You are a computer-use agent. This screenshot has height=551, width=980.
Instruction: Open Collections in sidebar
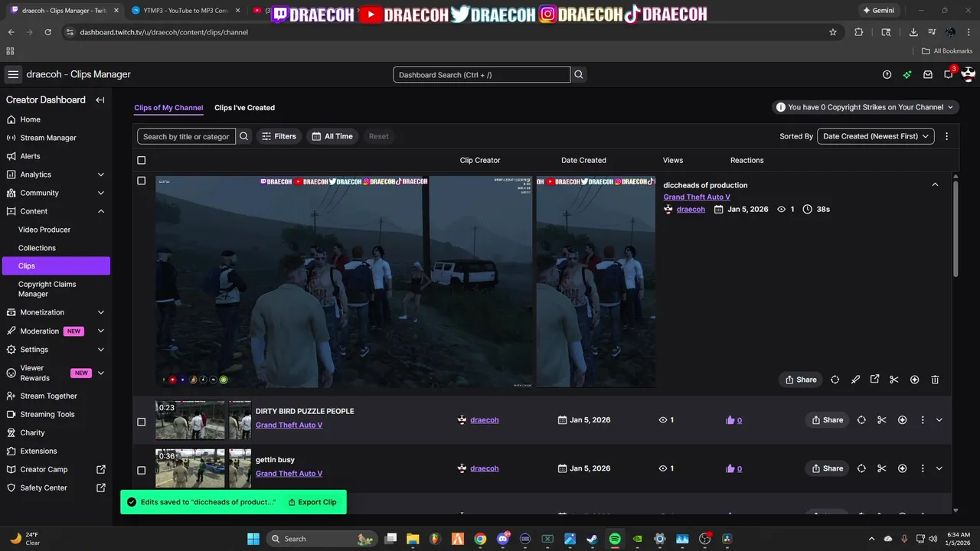(x=37, y=248)
